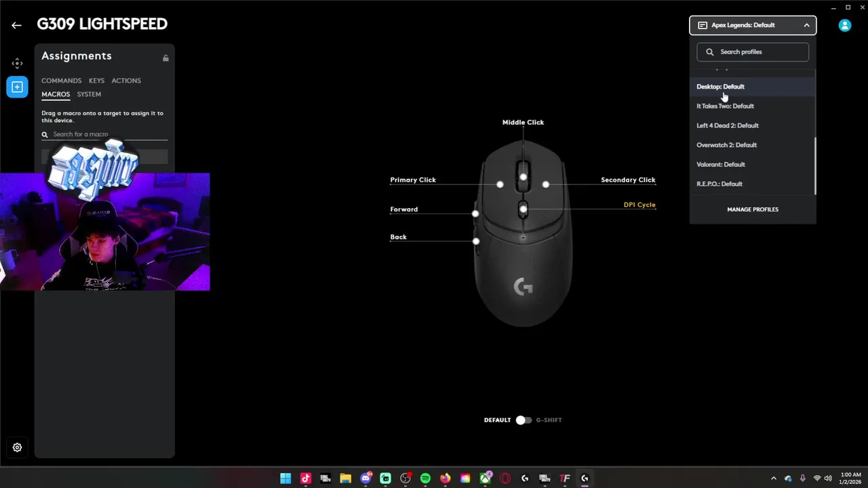Open Xbox app from the taskbar

coord(485,479)
